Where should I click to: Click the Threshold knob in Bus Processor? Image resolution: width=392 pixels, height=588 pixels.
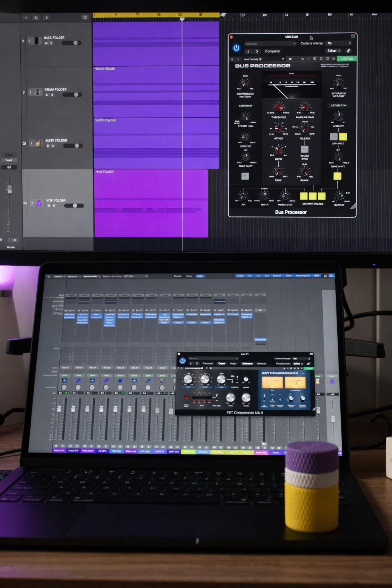point(279,107)
